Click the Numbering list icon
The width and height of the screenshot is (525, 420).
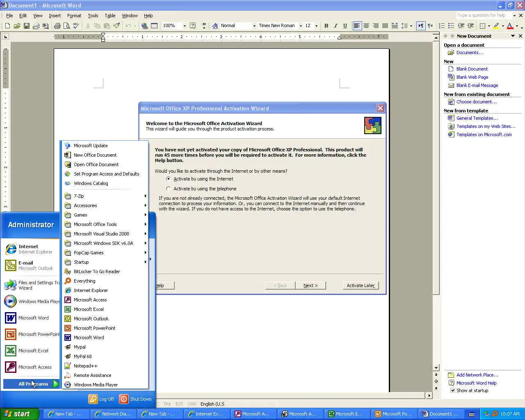pos(442,26)
